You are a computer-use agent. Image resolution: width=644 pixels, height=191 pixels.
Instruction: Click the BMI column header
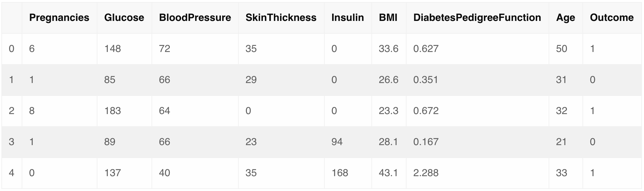[388, 18]
